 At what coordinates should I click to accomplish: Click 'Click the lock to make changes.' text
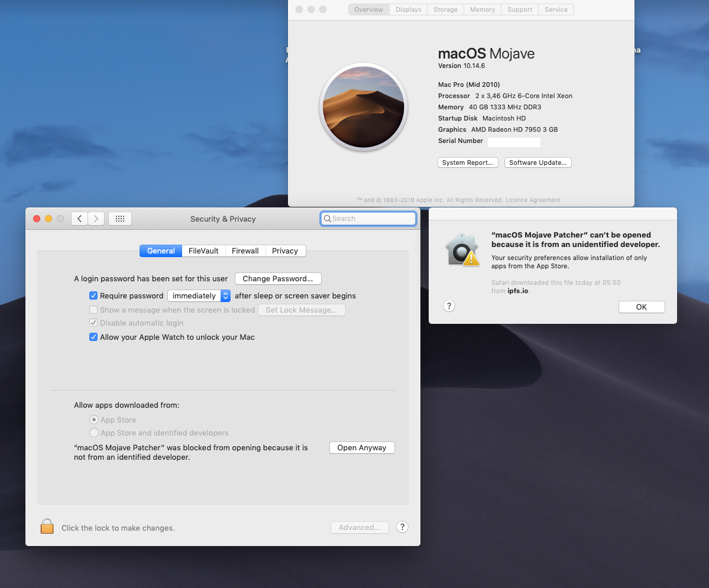(x=118, y=528)
